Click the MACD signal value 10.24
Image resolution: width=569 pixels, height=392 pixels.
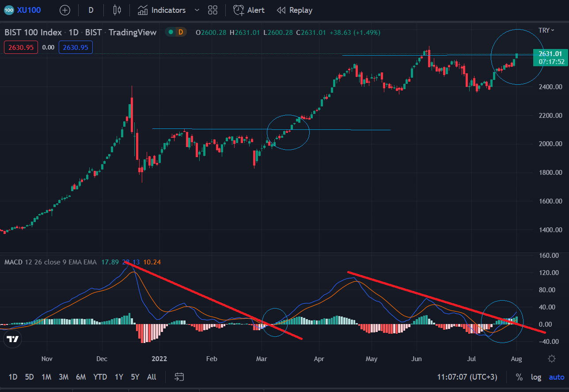coord(152,262)
